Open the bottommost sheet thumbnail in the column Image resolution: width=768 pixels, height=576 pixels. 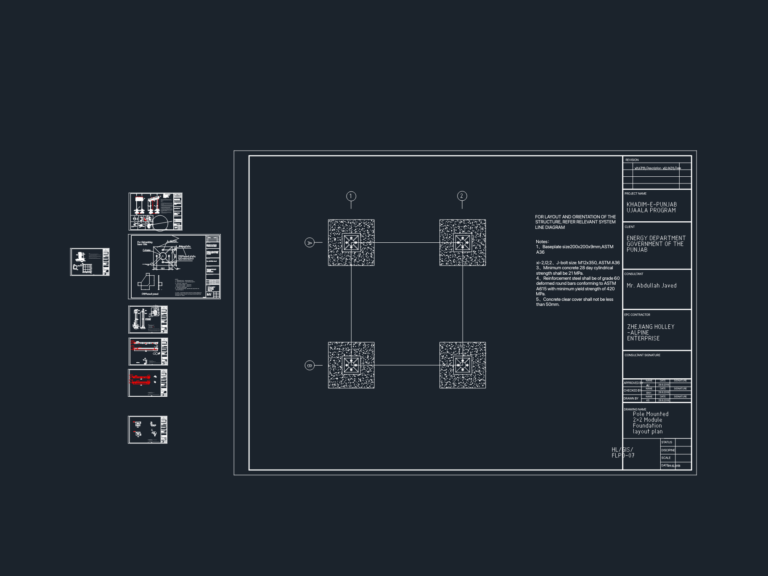148,430
